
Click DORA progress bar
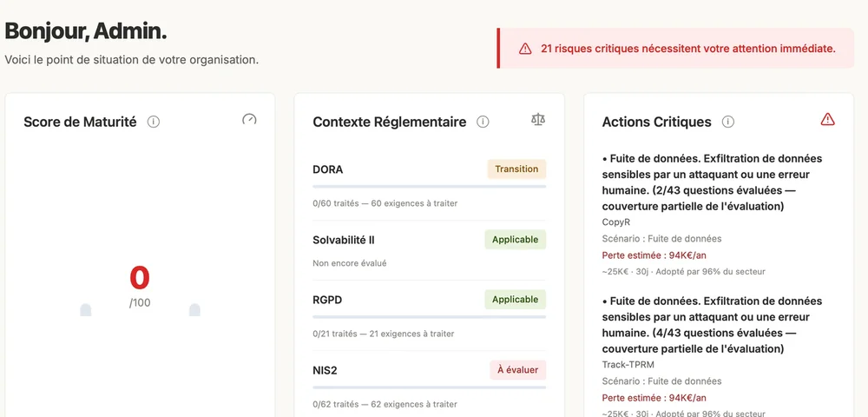(429, 187)
